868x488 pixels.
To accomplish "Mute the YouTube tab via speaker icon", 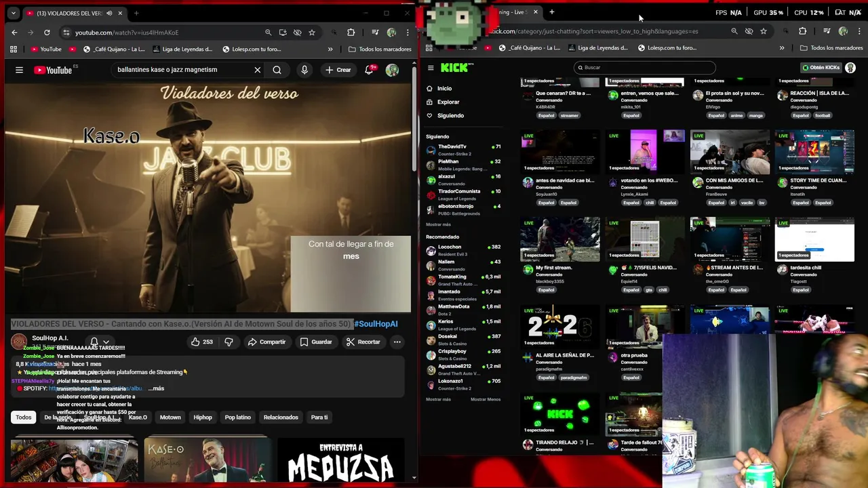I will pyautogui.click(x=109, y=13).
